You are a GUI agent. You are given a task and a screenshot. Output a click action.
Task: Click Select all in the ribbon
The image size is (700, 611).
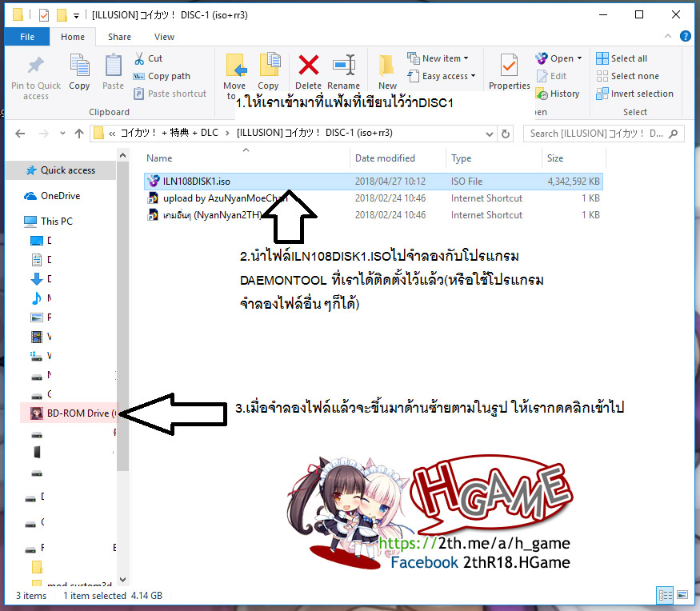click(x=622, y=58)
